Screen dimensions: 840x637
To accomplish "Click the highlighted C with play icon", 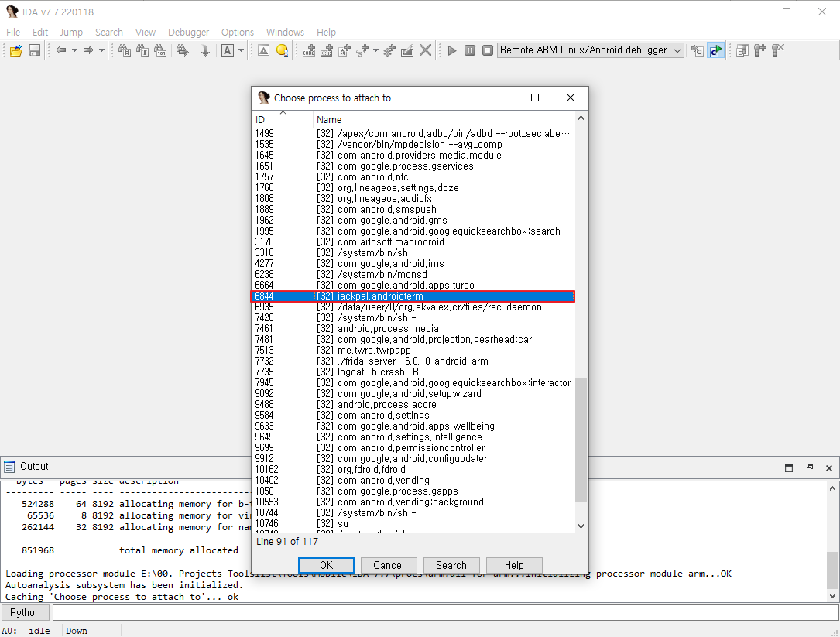I will (x=715, y=50).
